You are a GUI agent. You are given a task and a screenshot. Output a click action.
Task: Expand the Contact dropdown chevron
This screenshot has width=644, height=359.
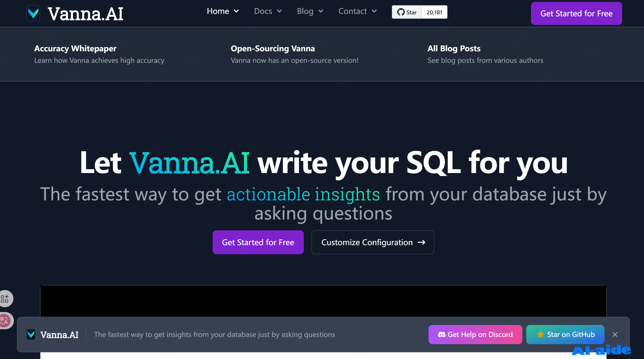pos(374,11)
